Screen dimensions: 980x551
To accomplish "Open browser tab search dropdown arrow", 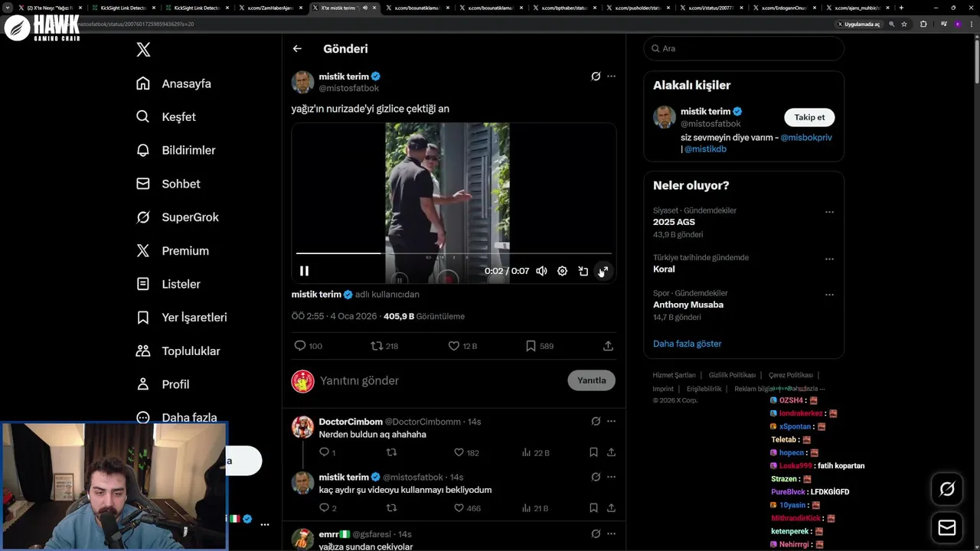I will pos(9,8).
